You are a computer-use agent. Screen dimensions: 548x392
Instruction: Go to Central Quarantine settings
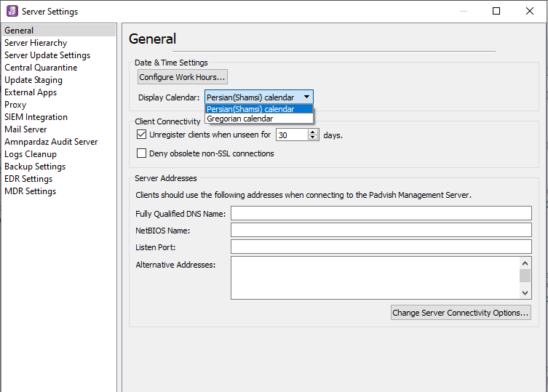tap(41, 68)
